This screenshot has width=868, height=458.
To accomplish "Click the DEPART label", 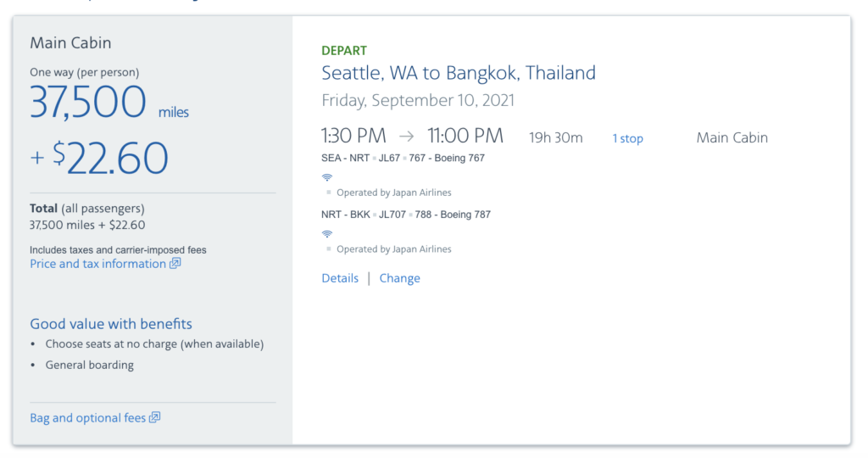I will click(344, 50).
